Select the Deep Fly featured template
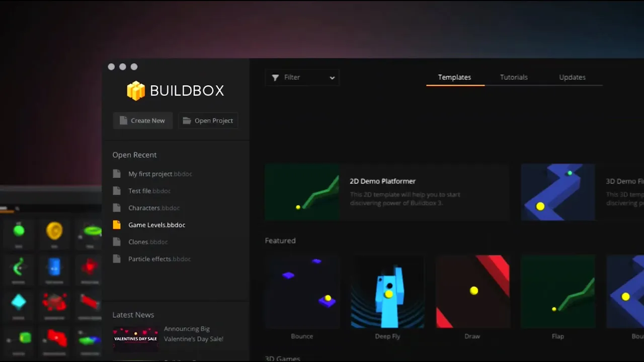The image size is (644, 362). coord(387,292)
